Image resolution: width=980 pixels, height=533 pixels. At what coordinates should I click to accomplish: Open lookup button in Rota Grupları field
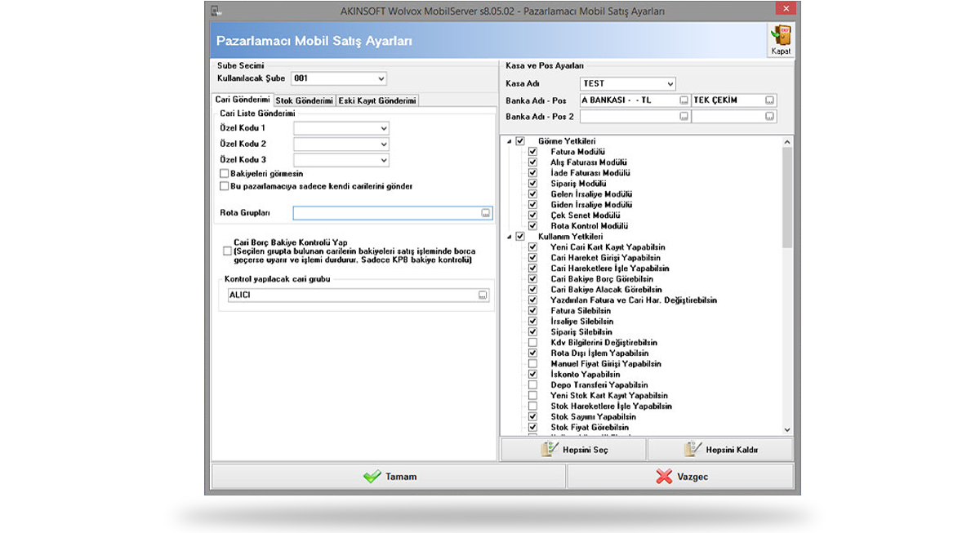[x=485, y=213]
